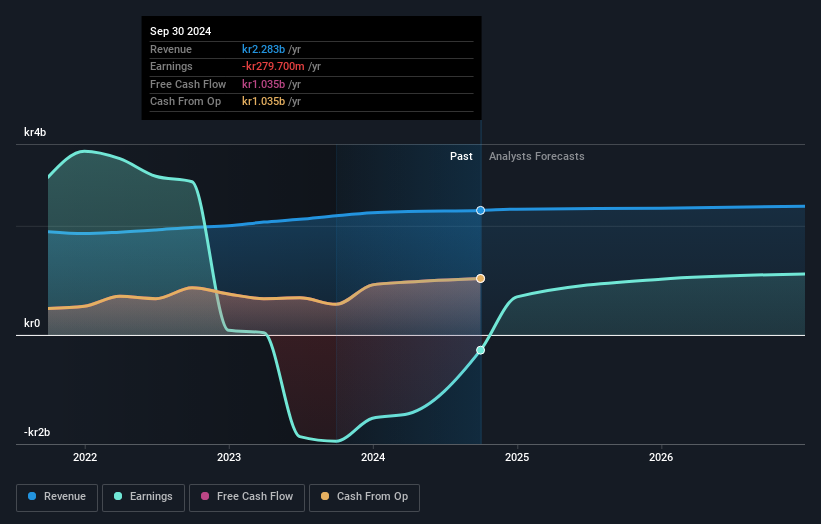Select the orange Cash From Op data point marker
The width and height of the screenshot is (821, 524).
click(480, 278)
